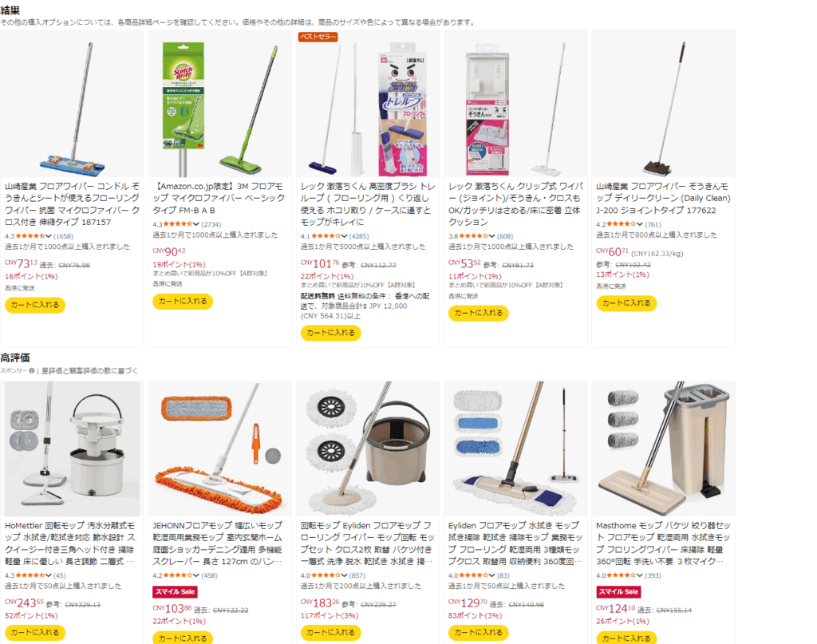
Task: Open the Daily Clean brown mop product image
Action: 663,105
